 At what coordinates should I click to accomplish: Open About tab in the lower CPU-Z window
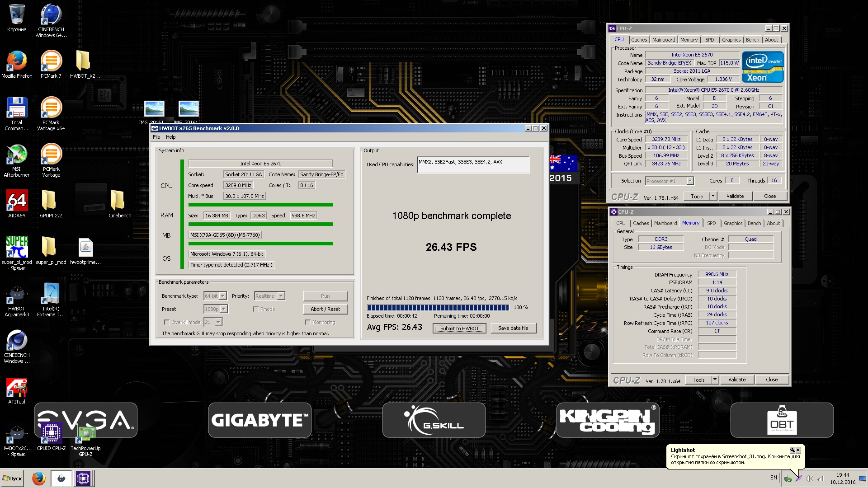pos(773,223)
